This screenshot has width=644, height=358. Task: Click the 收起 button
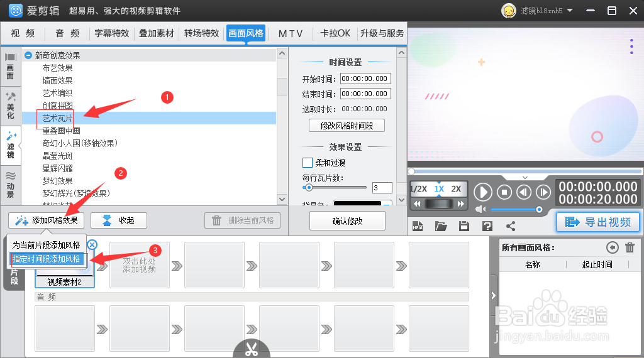[119, 220]
